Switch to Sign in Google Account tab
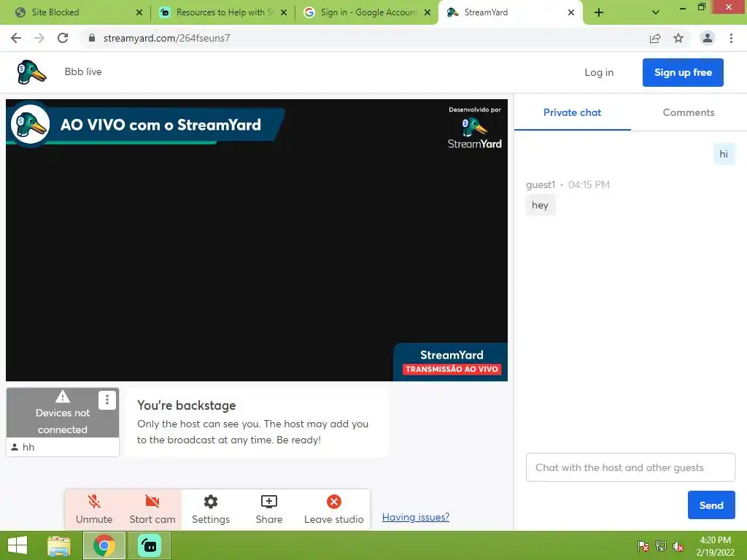Image resolution: width=747 pixels, height=560 pixels. pos(365,12)
